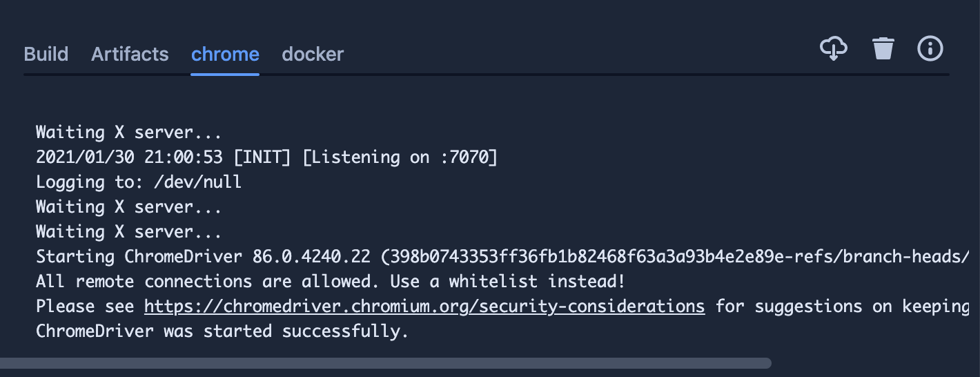Viewport: 980px width, 377px height.
Task: Download the log via cloud download icon
Action: tap(834, 48)
